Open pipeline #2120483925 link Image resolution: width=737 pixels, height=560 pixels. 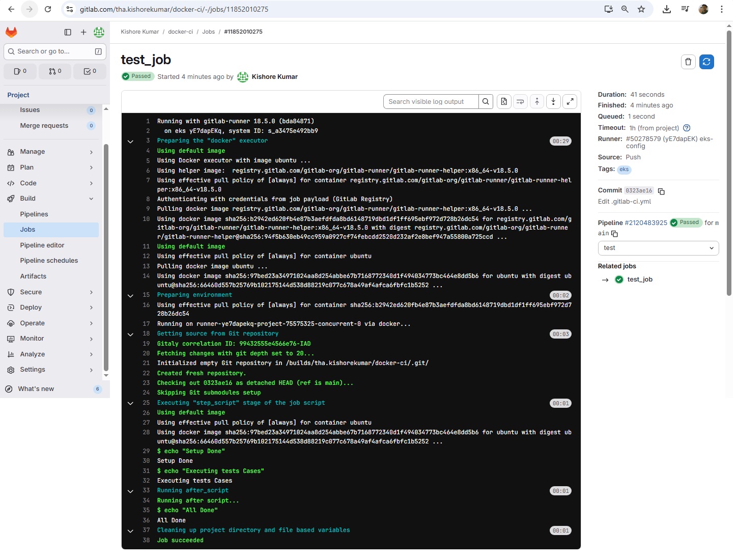[645, 223]
